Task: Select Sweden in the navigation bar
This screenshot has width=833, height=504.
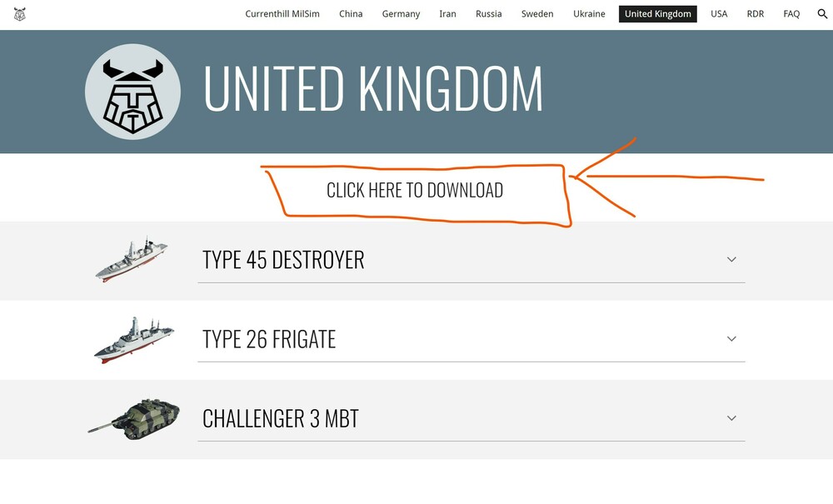Action: tap(537, 14)
